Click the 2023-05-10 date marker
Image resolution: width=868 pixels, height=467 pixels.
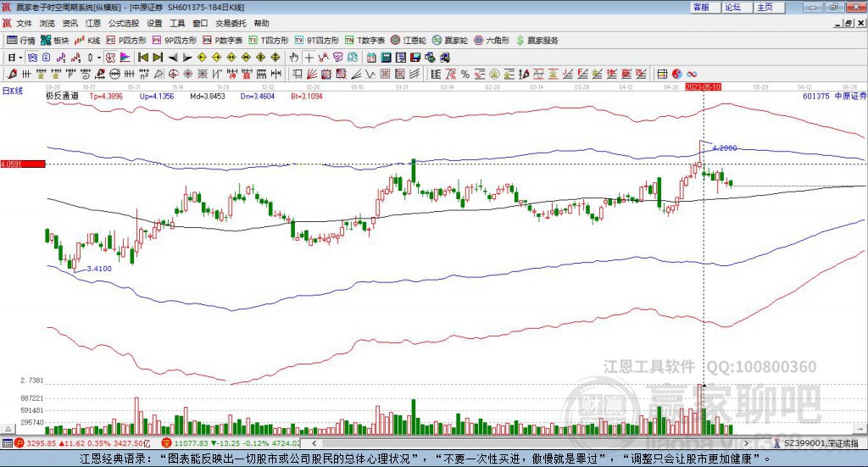click(x=703, y=87)
